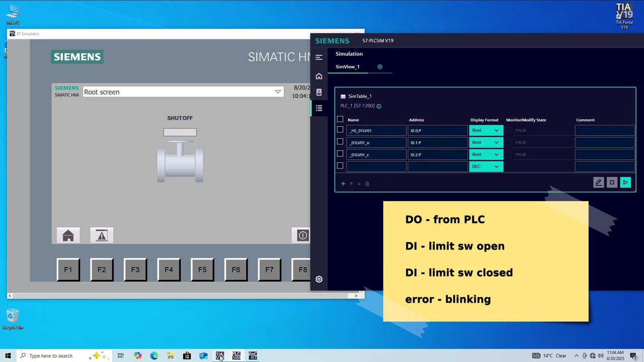Move selected SimTable row down
This screenshot has width=644, height=362.
click(x=359, y=184)
